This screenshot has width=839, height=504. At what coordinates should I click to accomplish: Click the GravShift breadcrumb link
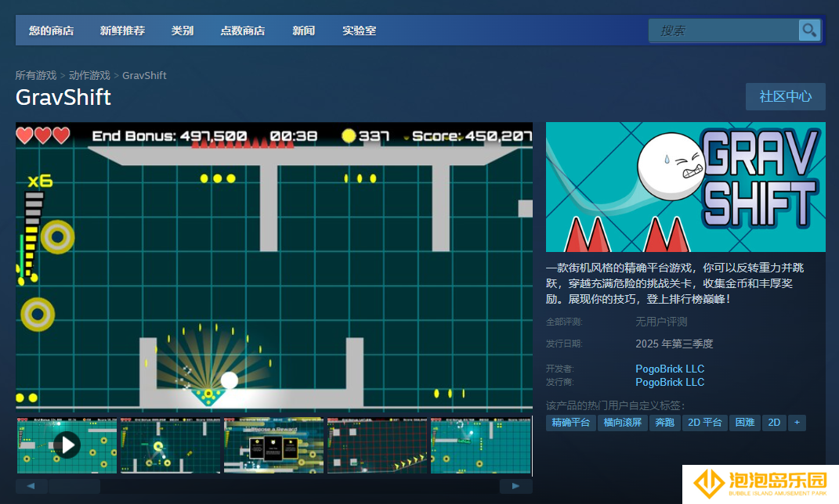(144, 75)
